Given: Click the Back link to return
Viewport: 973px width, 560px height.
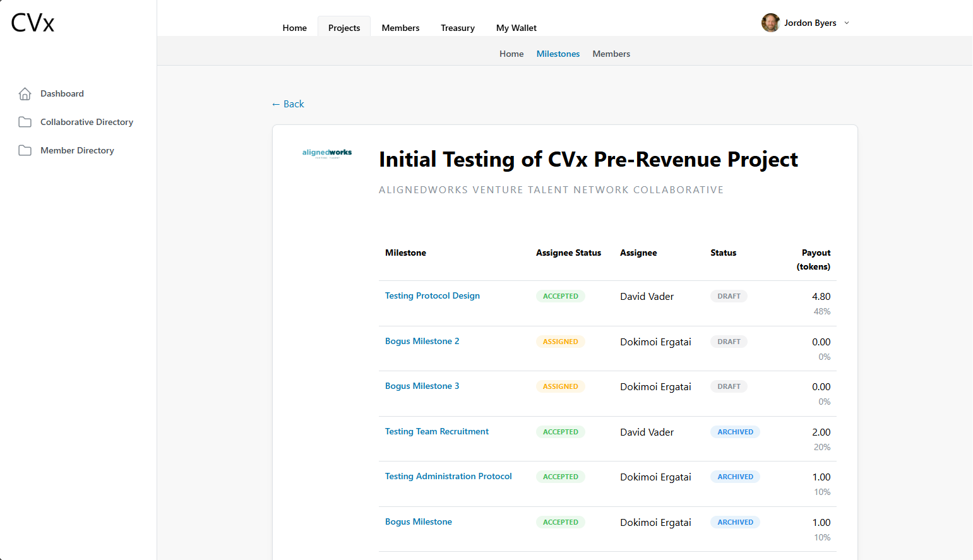Looking at the screenshot, I should click(x=287, y=104).
